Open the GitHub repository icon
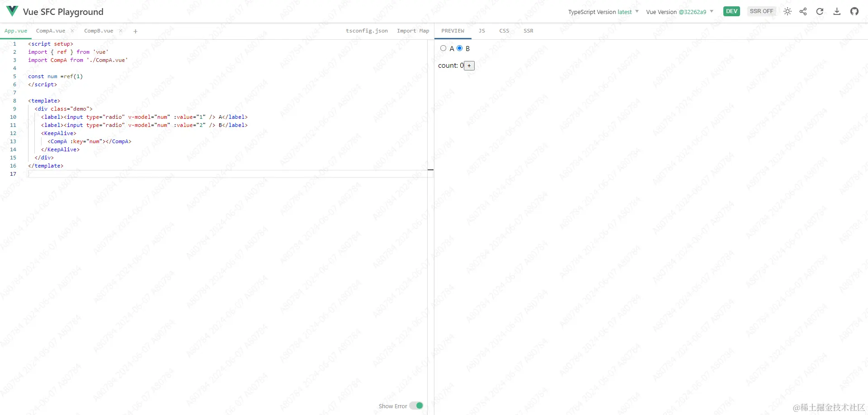Image resolution: width=868 pixels, height=415 pixels. click(x=854, y=11)
